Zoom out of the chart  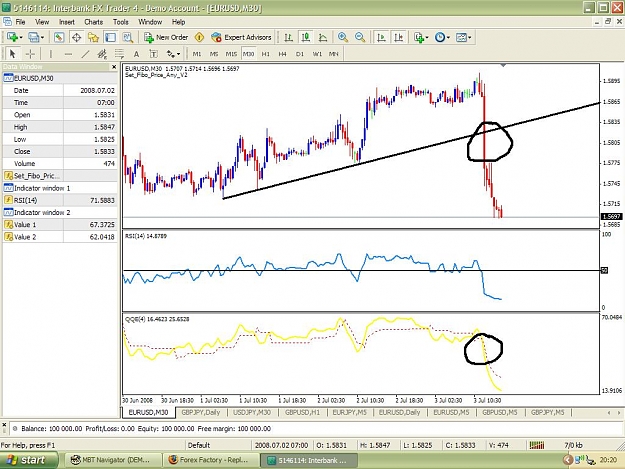pyautogui.click(x=360, y=37)
